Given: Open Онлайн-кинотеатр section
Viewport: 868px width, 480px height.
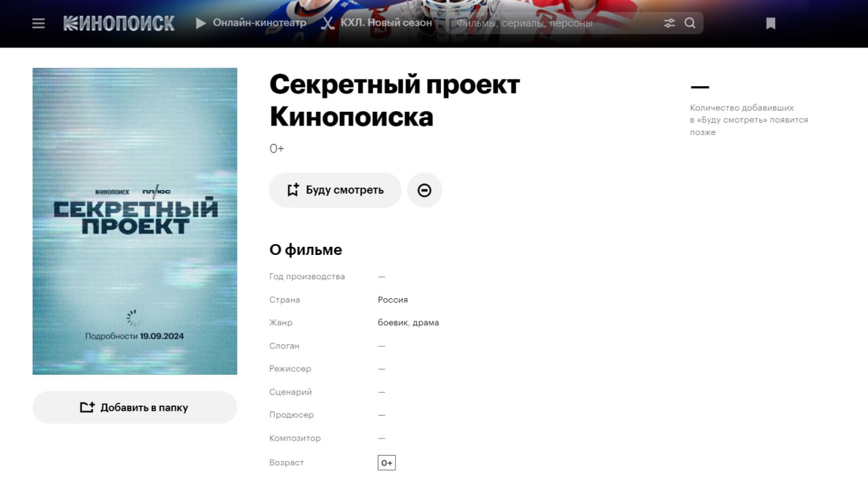Looking at the screenshot, I should [251, 23].
